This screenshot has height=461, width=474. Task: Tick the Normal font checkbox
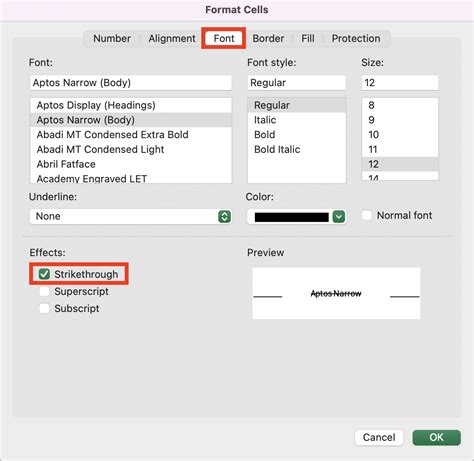pyautogui.click(x=367, y=215)
